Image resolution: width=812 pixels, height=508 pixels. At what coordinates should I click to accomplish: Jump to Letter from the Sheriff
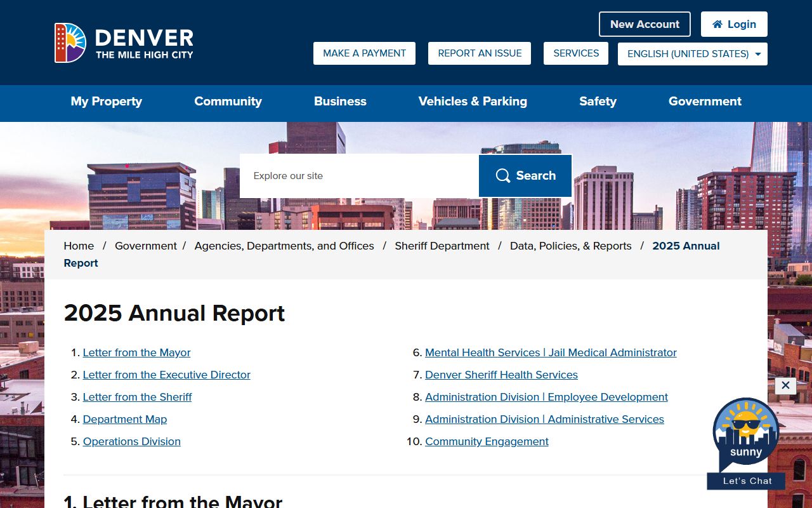137,397
